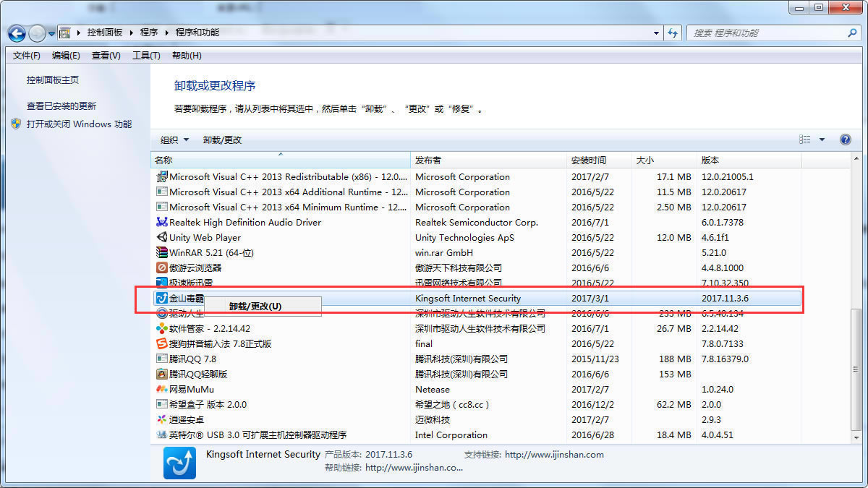Click the Unity Web Player icon
Viewport: 868px width, 488px height.
click(x=162, y=238)
